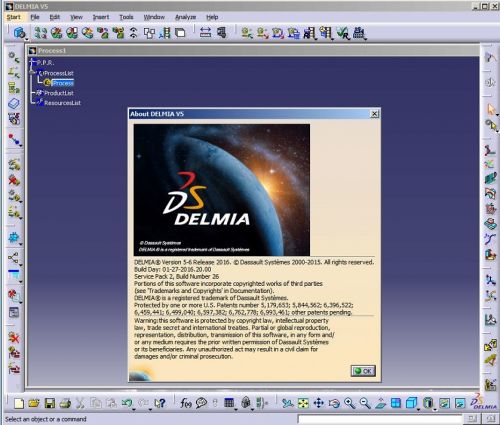
Task: Select the Pan arrows tool
Action: point(319,403)
